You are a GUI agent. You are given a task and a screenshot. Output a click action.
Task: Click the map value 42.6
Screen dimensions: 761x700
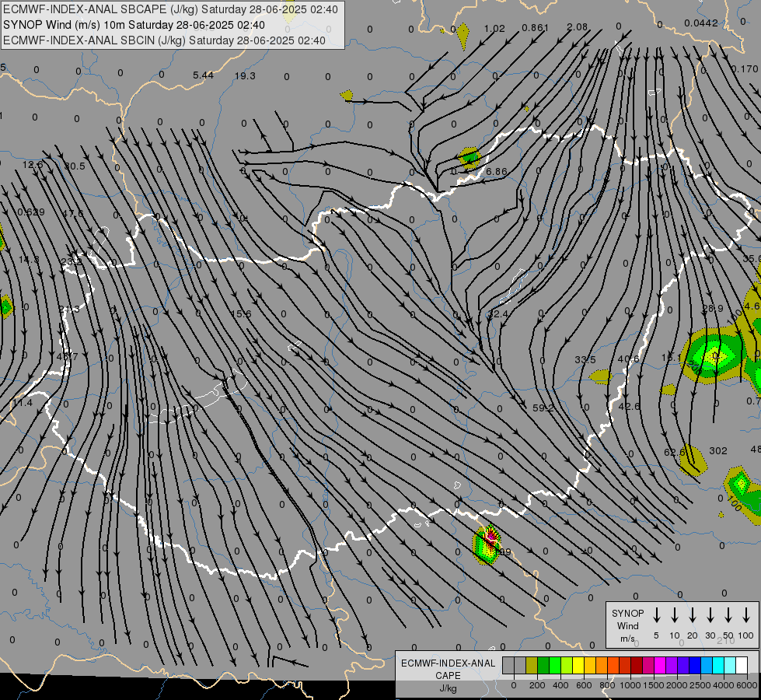629,406
